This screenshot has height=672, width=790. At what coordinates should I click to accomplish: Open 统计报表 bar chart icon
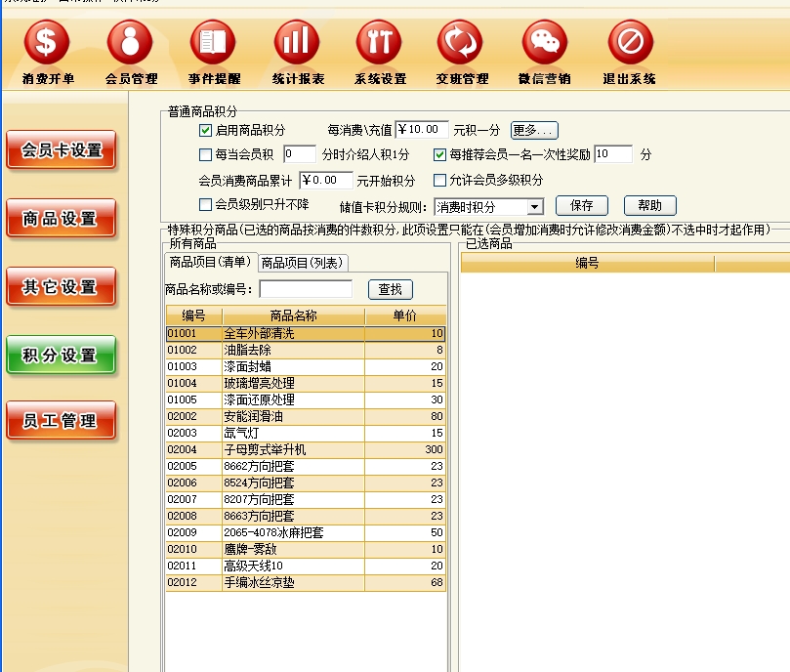pos(297,42)
